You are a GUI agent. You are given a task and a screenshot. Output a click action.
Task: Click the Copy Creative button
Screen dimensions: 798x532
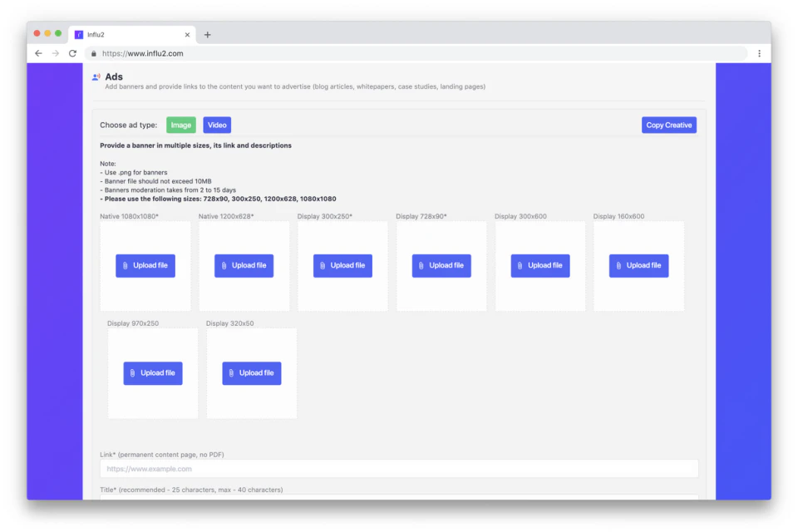(x=667, y=125)
